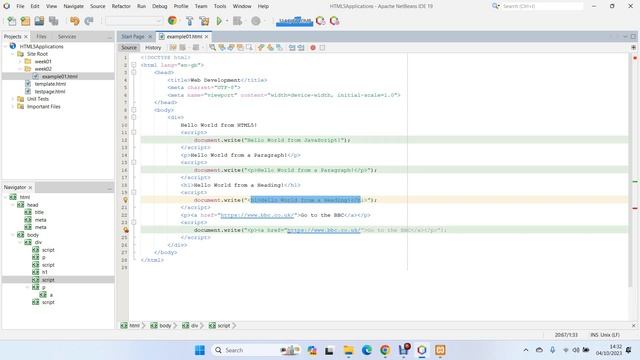Collapse code fold at line 8 body

tap(134, 110)
